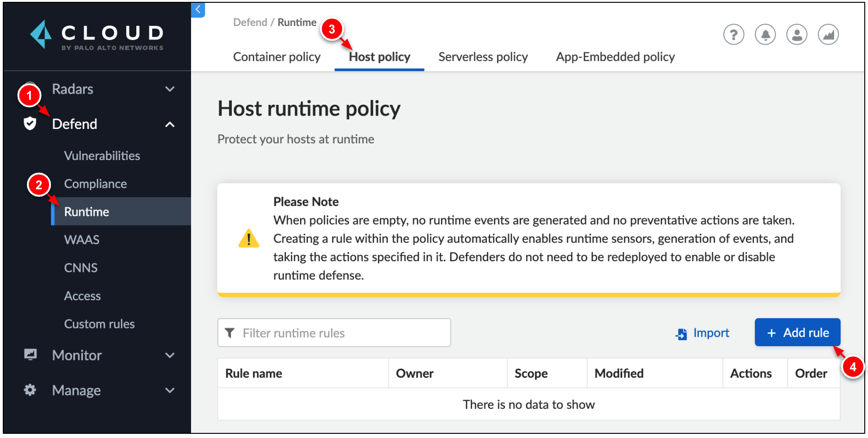Select the Monitor sidebar icon
868x438 pixels.
(30, 355)
